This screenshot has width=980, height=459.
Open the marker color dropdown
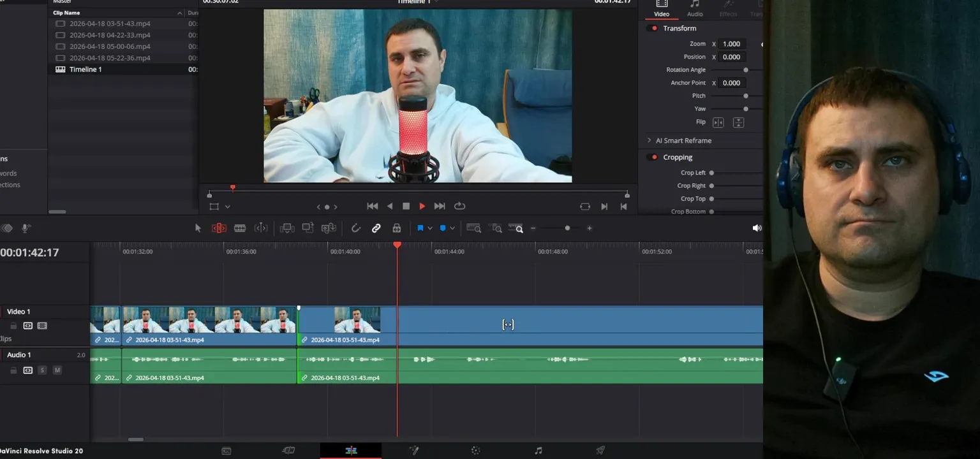pyautogui.click(x=452, y=228)
